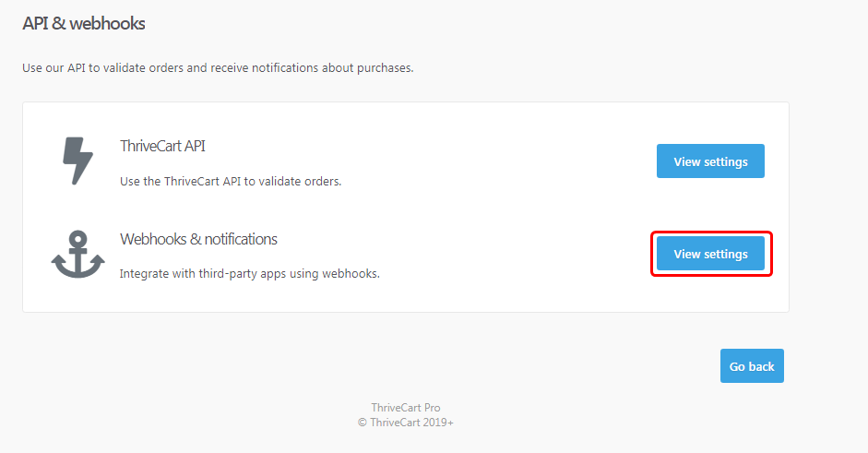Select the Webhooks & notifications heading
This screenshot has width=868, height=453.
pyautogui.click(x=198, y=239)
